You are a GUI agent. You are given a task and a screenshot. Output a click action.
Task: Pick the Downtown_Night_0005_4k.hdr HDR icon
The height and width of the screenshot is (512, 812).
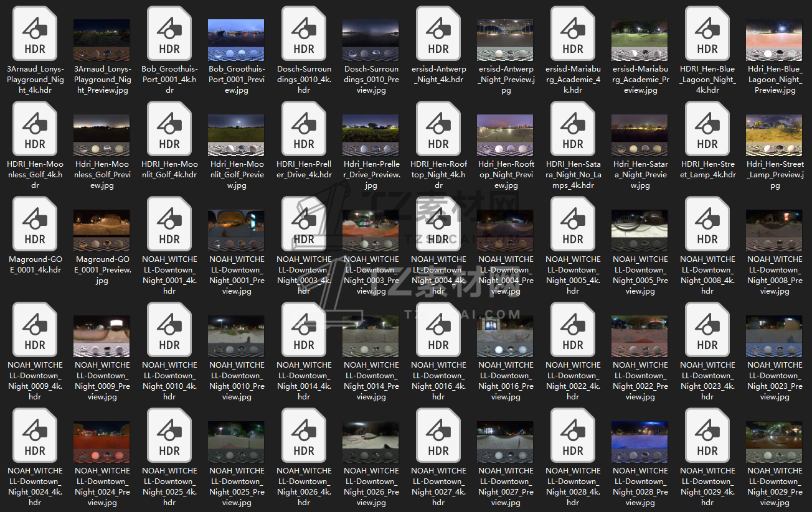pyautogui.click(x=573, y=224)
